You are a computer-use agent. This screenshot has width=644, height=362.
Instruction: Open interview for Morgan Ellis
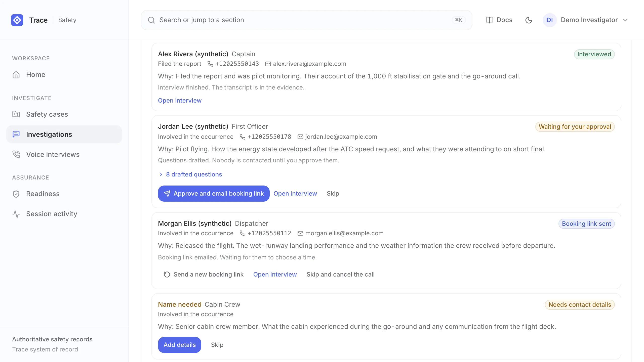coord(275,275)
